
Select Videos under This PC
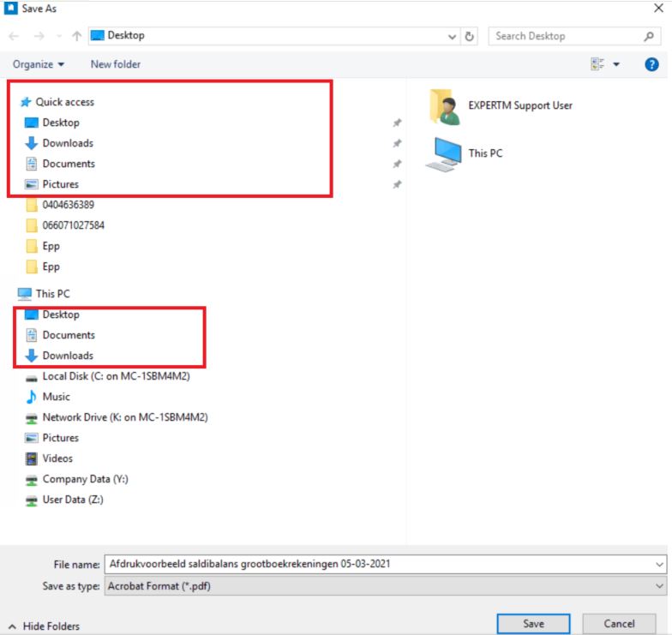57,458
